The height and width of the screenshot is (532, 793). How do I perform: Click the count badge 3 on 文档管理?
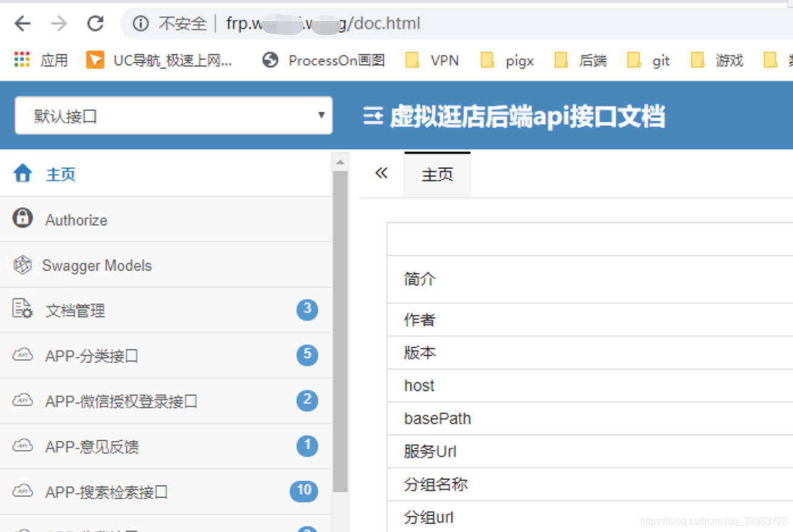307,310
